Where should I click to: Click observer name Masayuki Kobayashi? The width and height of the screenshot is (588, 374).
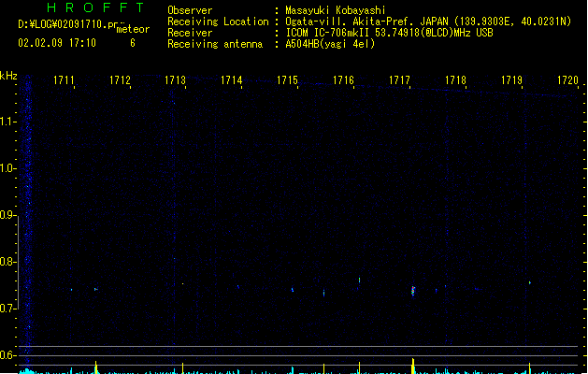click(336, 10)
